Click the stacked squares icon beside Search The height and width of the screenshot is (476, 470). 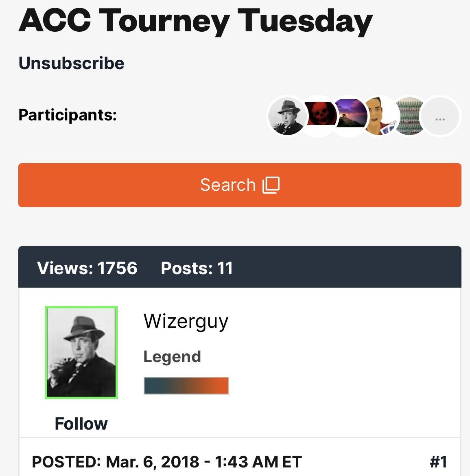(271, 185)
